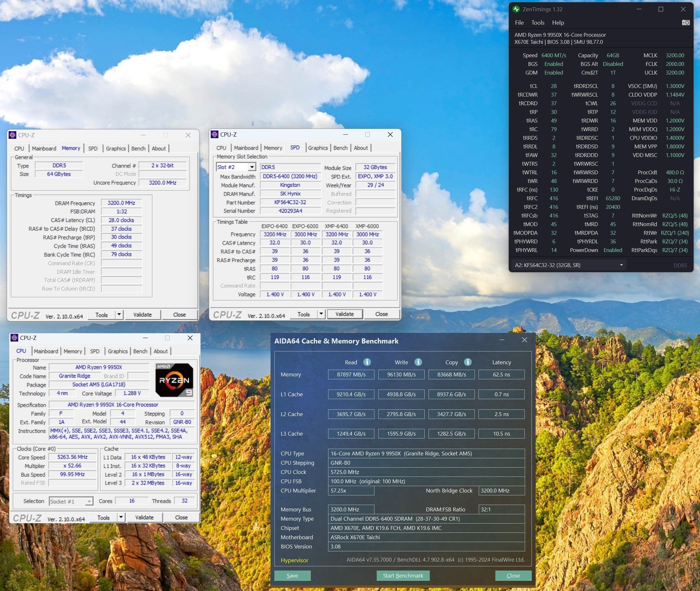Switch to Memory tab in CPU-Z Processor window
700x591 pixels.
pos(73,351)
